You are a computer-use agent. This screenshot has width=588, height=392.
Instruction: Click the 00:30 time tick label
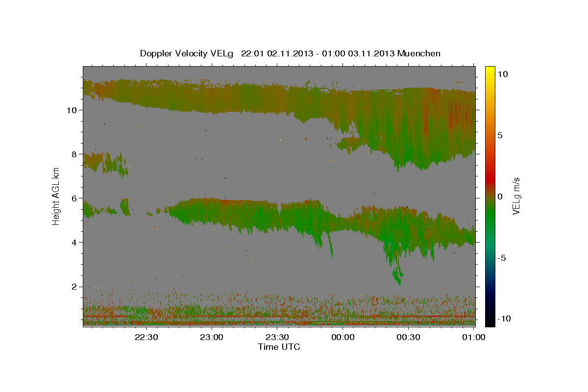tap(408, 337)
